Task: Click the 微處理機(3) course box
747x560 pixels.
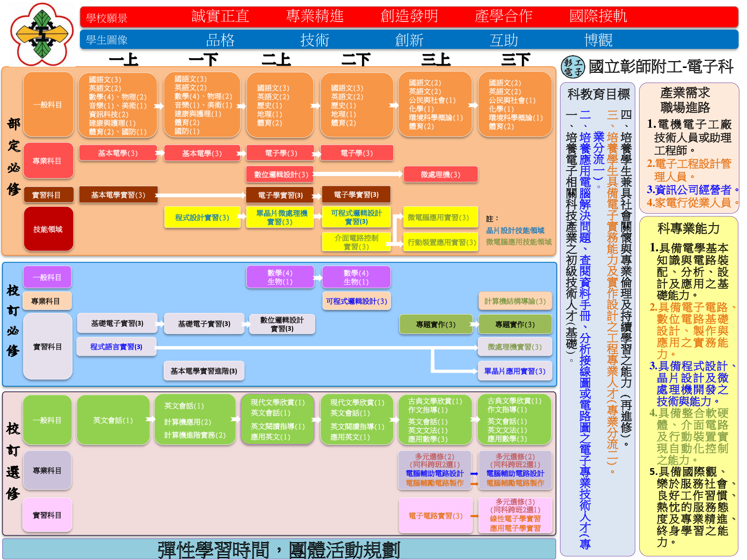Action: coord(440,174)
